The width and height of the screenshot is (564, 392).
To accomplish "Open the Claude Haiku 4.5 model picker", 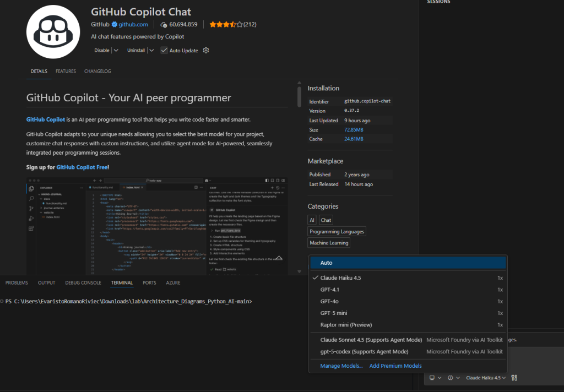I will coord(486,378).
